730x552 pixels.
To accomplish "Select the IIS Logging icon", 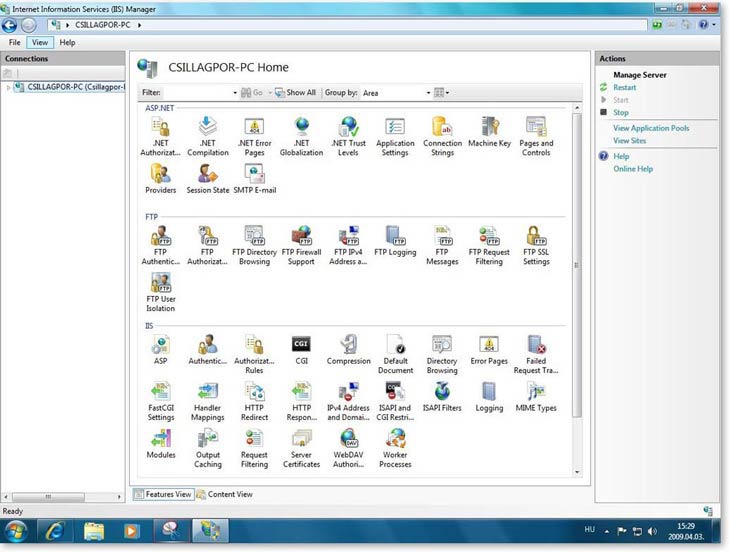I will (x=489, y=397).
